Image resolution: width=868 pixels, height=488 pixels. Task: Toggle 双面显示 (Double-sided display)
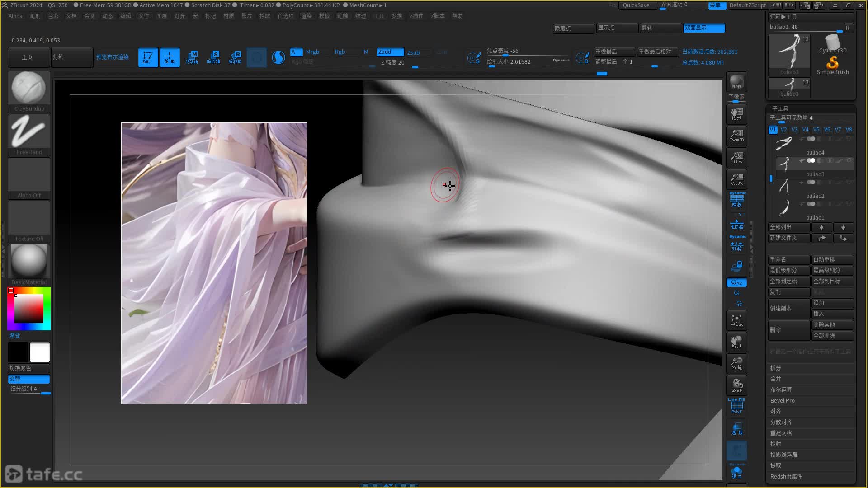pyautogui.click(x=704, y=28)
